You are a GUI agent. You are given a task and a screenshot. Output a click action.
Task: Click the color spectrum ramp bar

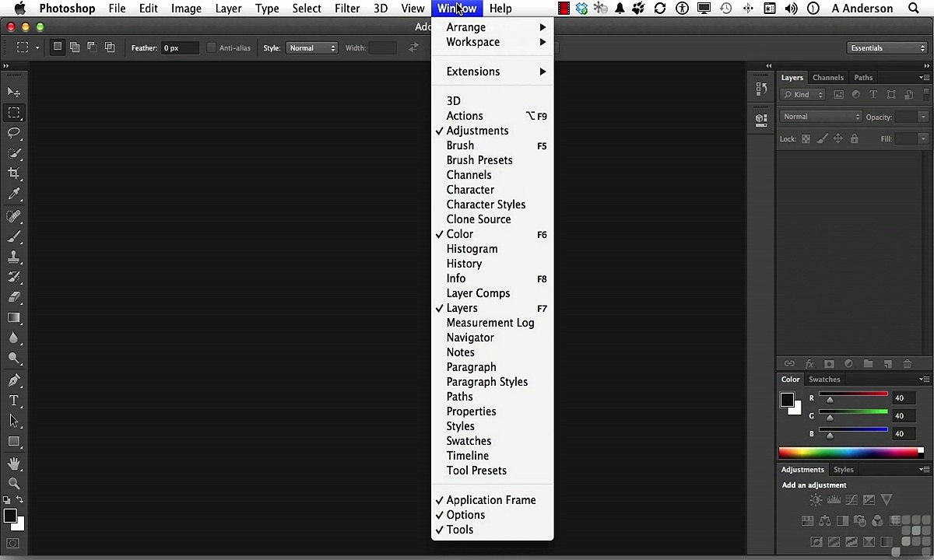click(x=851, y=453)
